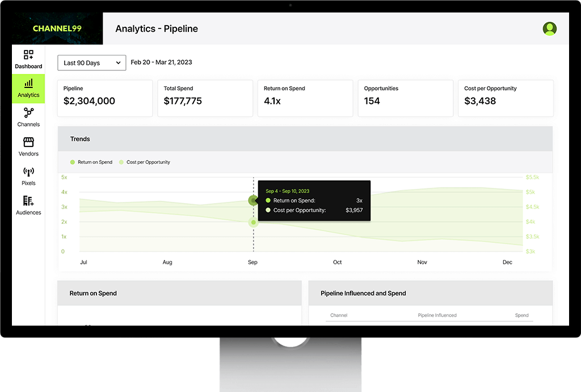
Task: Click the Pipeline Influenced and Spend header
Action: click(x=431, y=293)
